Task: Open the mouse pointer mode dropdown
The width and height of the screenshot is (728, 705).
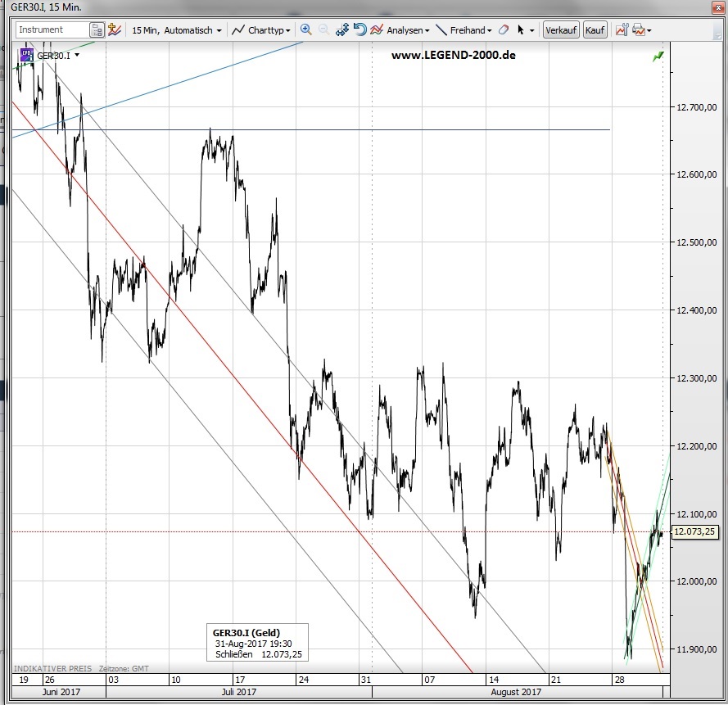Action: (x=525, y=30)
